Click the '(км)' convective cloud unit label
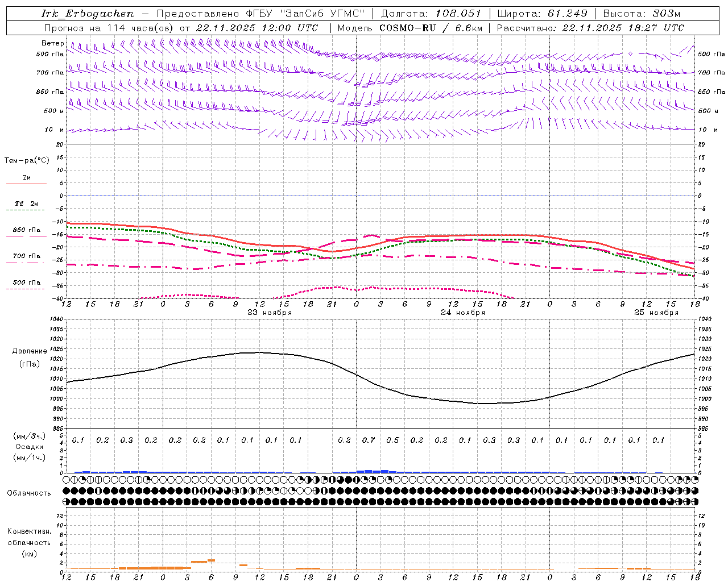The height and width of the screenshot is (582, 728). pyautogui.click(x=30, y=554)
